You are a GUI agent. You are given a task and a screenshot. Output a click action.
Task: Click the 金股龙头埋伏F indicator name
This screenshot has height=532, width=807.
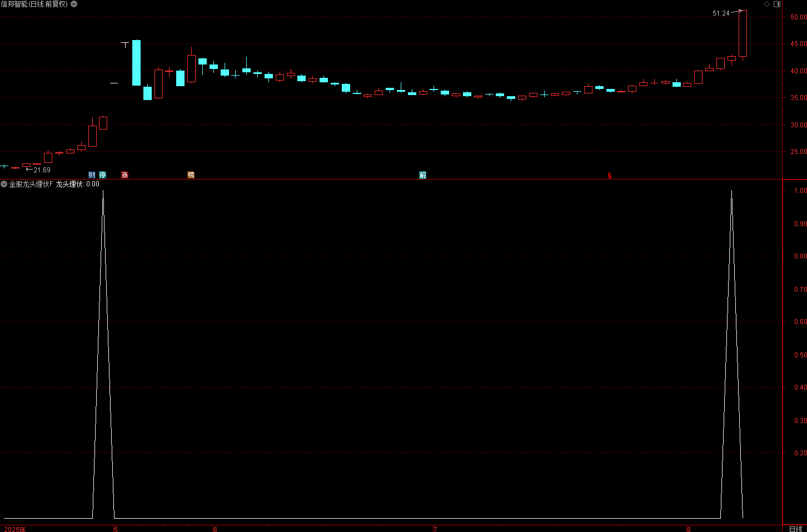[31, 184]
